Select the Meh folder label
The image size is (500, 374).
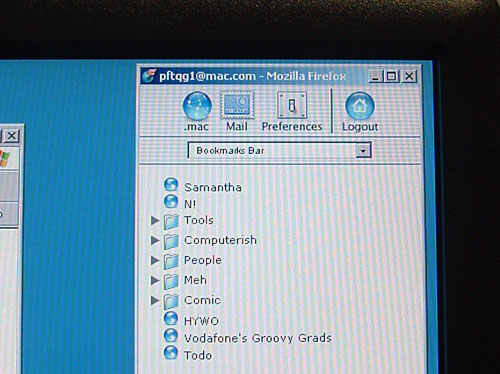coord(196,280)
